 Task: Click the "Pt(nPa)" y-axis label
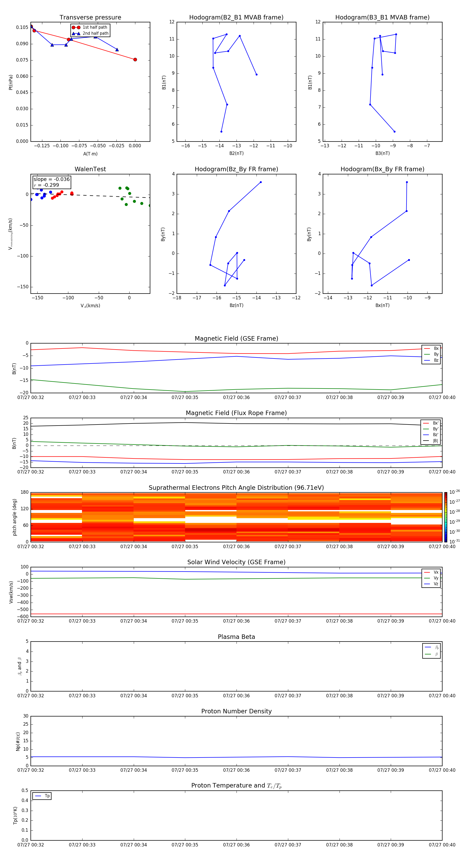(x=11, y=82)
